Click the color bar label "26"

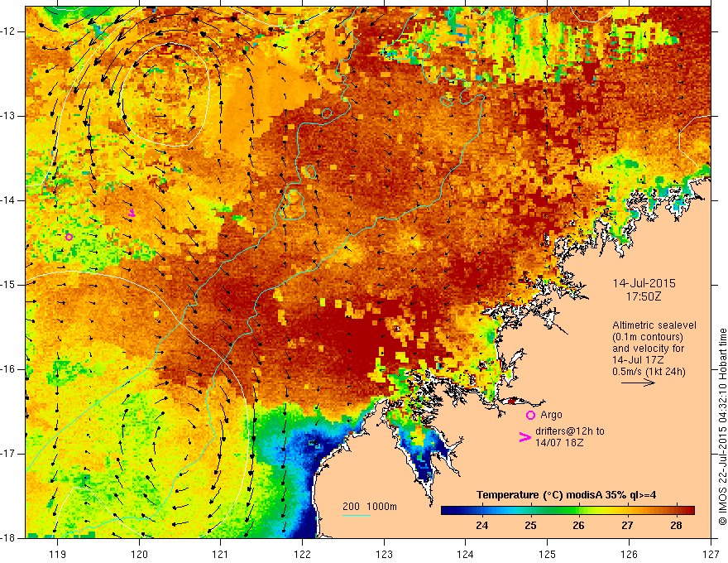pos(578,526)
